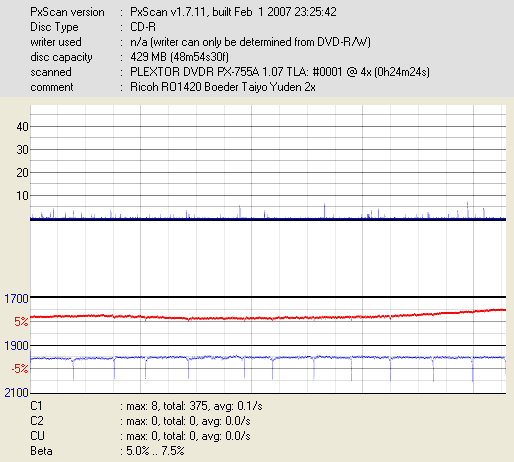Viewport: 514px width, 462px height.
Task: Click the red beta curve line
Action: [x=233, y=318]
